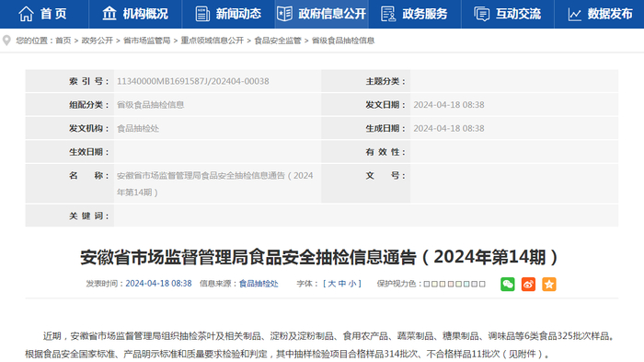Screen dimensions: 644x362
Task: Click the location pin icon in breadcrumb
Action: point(6,41)
